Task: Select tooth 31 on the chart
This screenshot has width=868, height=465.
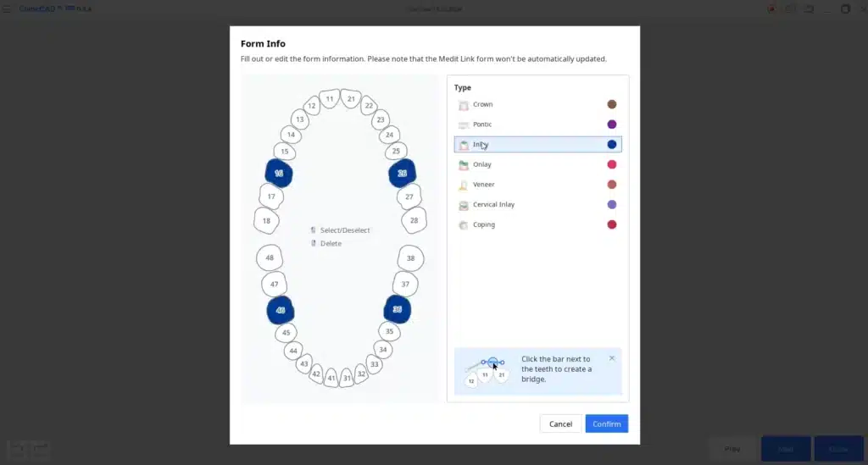Action: point(347,379)
